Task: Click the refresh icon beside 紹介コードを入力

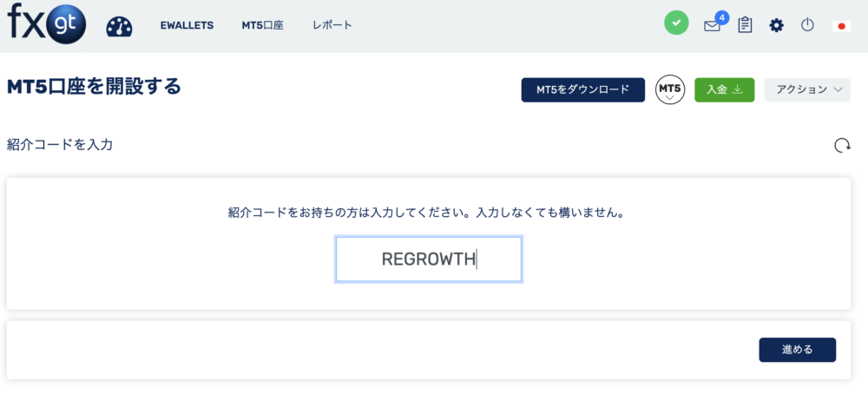Action: click(841, 145)
